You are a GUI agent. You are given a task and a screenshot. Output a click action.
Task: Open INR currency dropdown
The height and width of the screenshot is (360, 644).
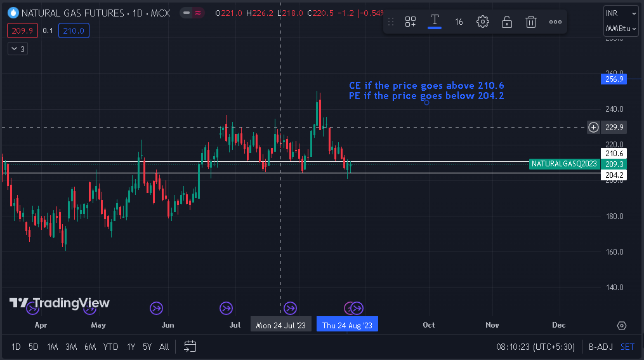620,13
